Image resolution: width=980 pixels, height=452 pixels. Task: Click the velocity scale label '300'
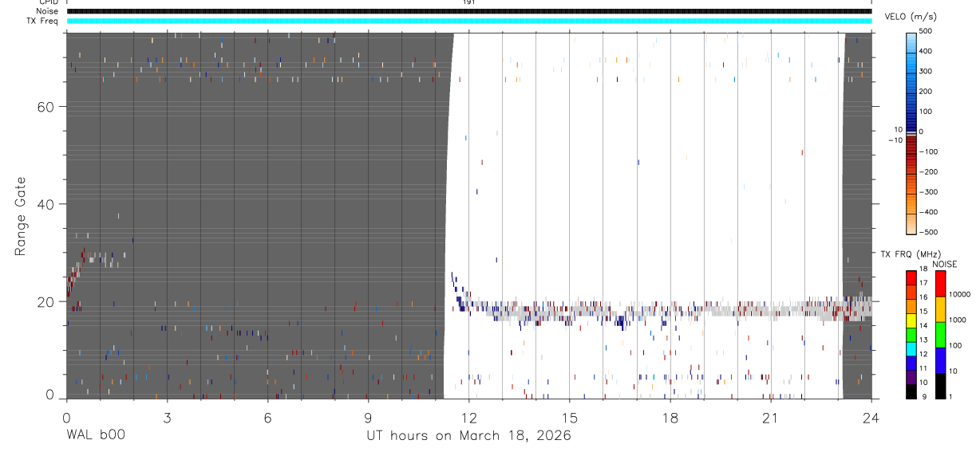click(x=926, y=72)
